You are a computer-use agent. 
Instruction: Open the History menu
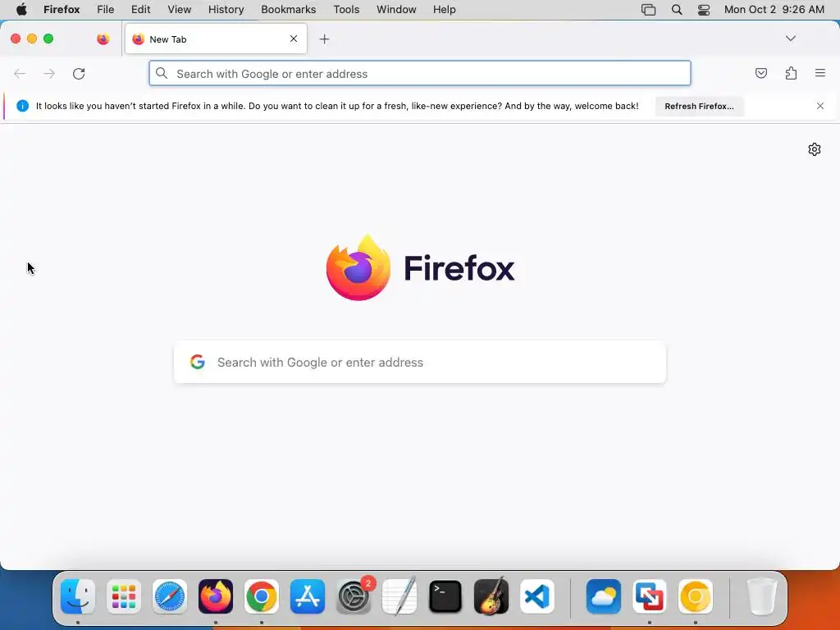(226, 10)
